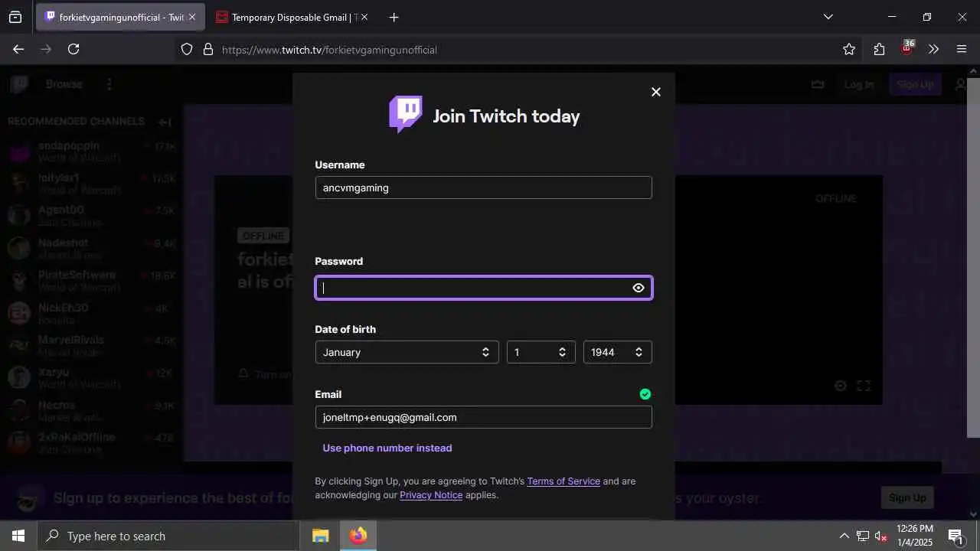The width and height of the screenshot is (980, 551).
Task: Switch to the Temporary Disposable Gmail tab
Action: (292, 17)
